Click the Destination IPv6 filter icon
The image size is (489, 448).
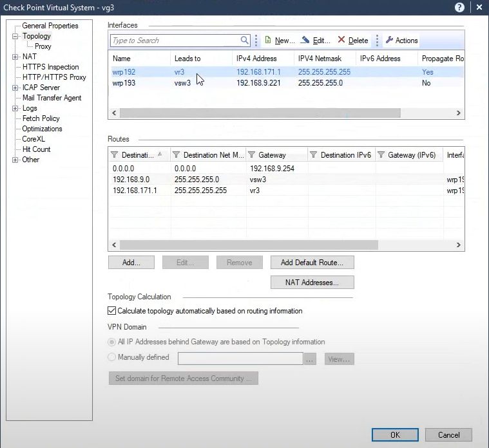tap(313, 154)
